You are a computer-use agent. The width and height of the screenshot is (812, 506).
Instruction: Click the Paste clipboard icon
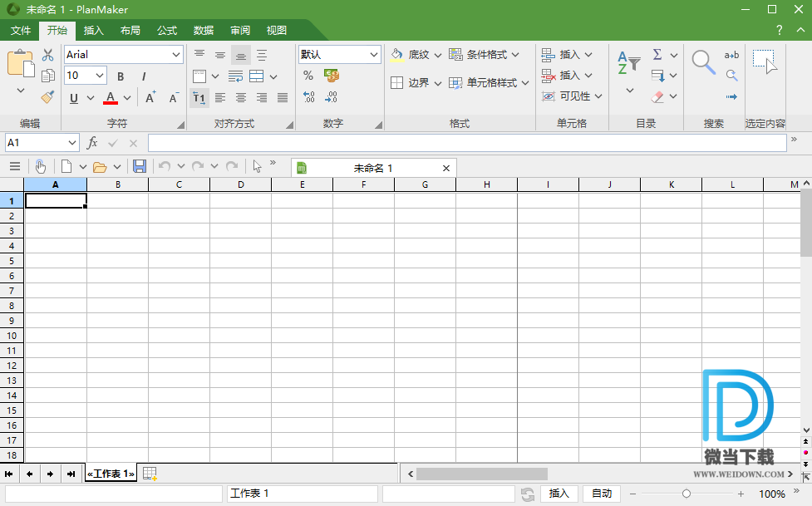coord(21,64)
